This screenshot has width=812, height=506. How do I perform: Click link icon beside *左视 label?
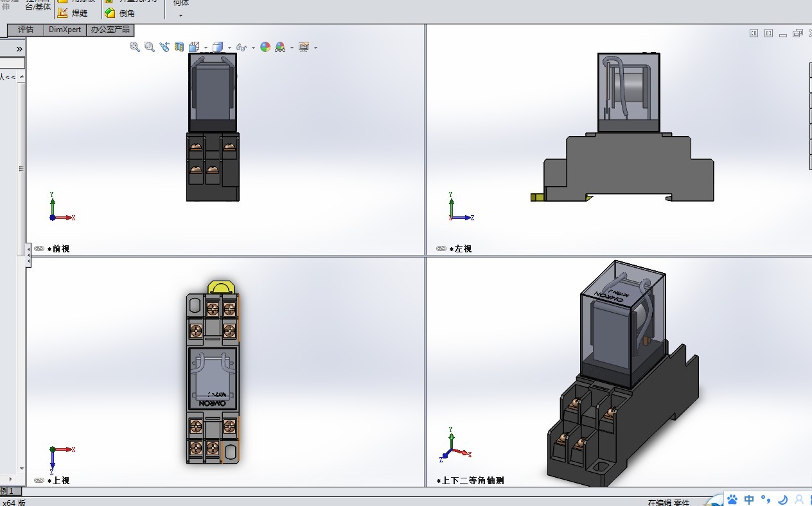coord(441,249)
